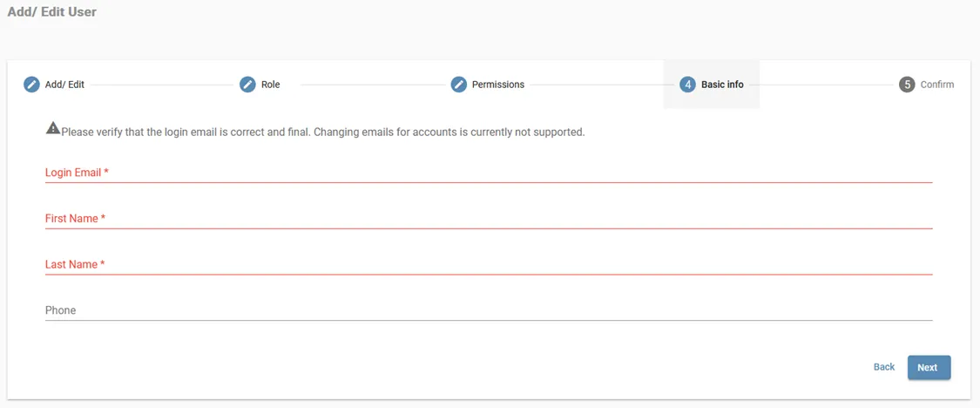The image size is (980, 408).
Task: Jump to the Confirm step label
Action: coord(937,85)
